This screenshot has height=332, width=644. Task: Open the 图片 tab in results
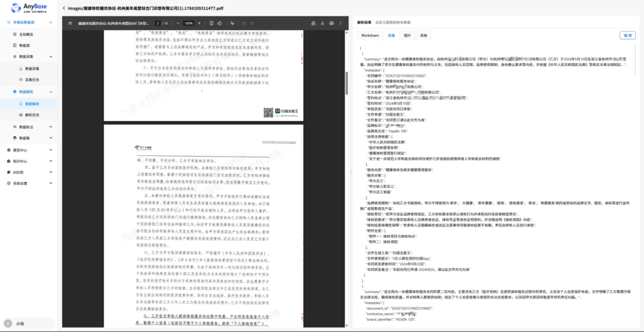tap(408, 36)
